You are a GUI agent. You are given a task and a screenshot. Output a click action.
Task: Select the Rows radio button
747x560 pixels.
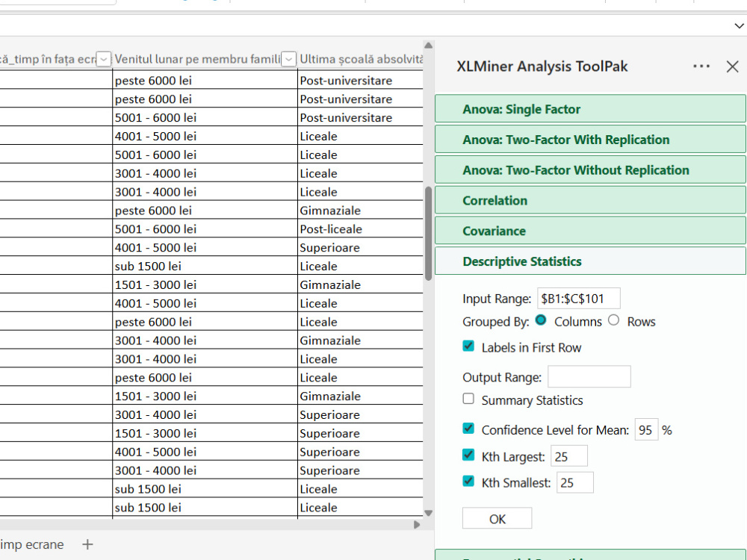pos(613,320)
